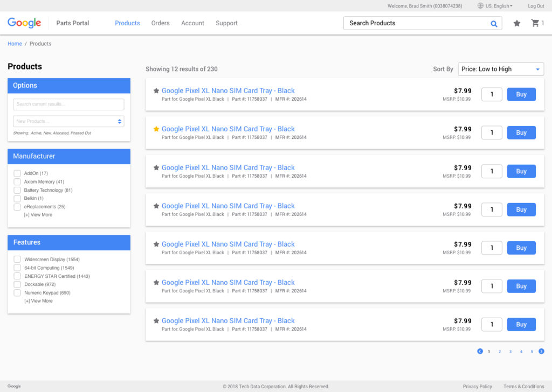Viewport: 552px width, 392px height.
Task: Open the New Products dropdown in Options
Action: 68,121
